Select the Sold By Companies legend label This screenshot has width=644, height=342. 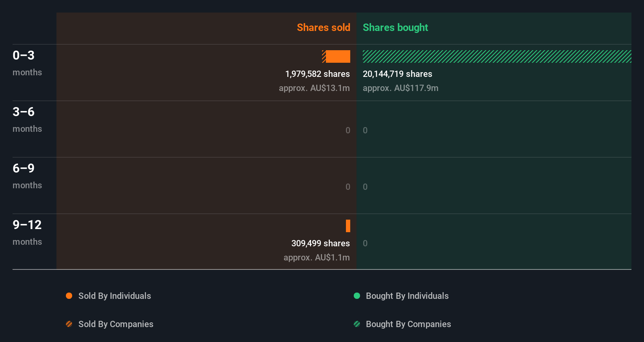(x=116, y=324)
